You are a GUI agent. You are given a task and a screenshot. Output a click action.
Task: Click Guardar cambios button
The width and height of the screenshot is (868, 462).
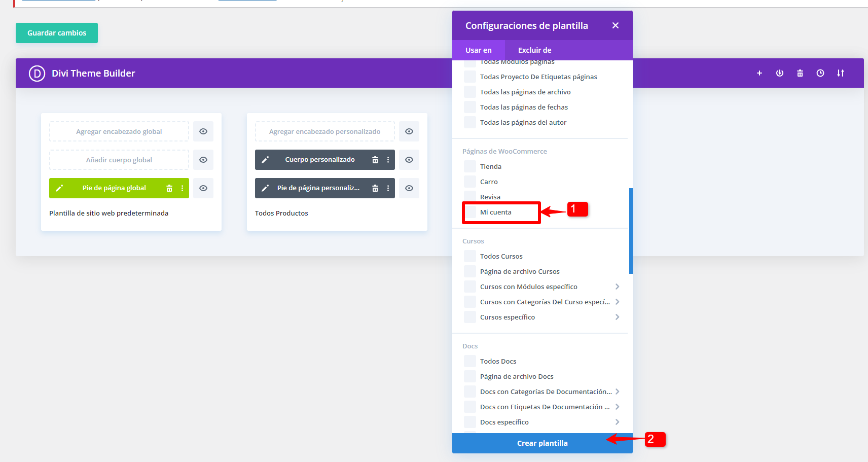(57, 33)
